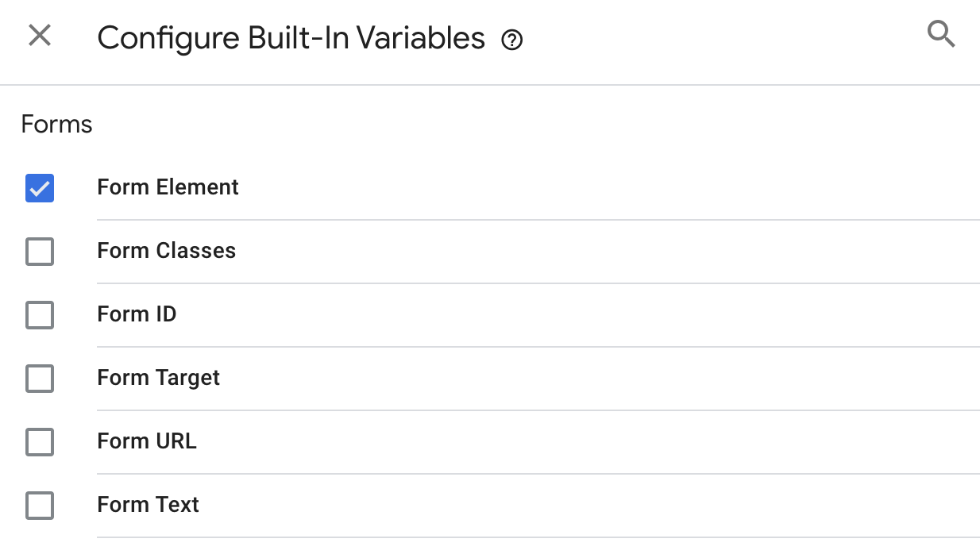The width and height of the screenshot is (980, 554).
Task: Enable the Form ID checkbox
Action: (40, 315)
